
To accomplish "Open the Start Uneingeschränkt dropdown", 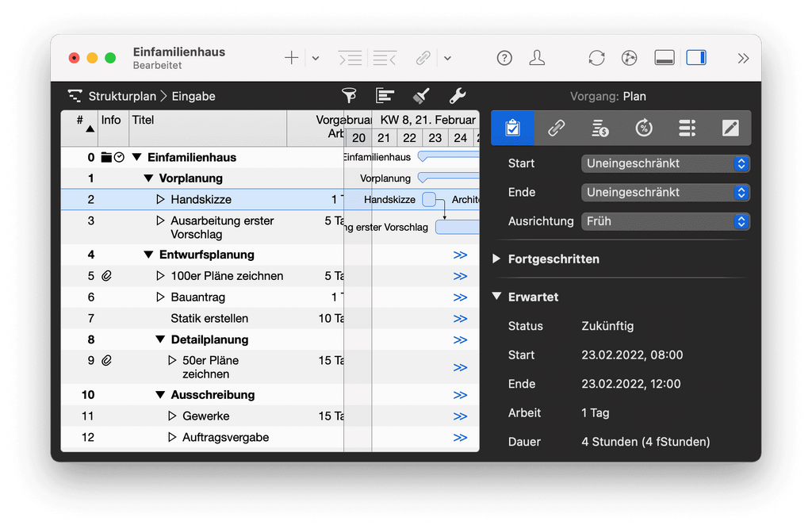I will [x=665, y=163].
